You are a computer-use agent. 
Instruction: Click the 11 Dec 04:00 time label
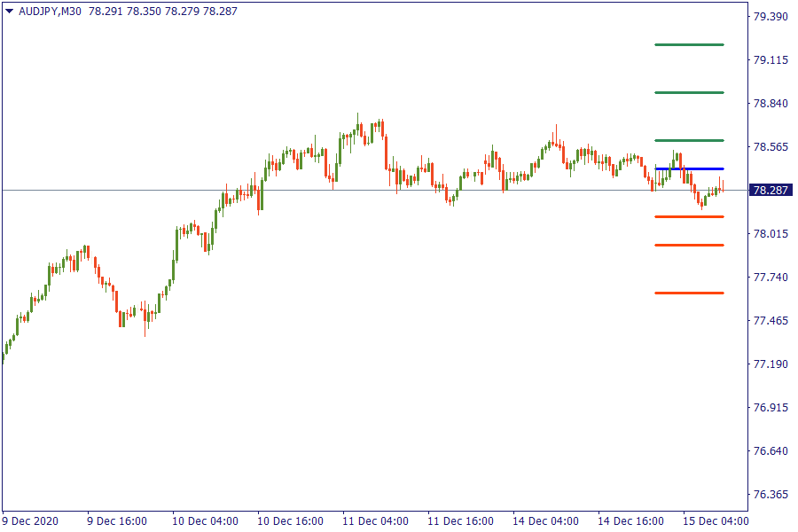click(376, 520)
